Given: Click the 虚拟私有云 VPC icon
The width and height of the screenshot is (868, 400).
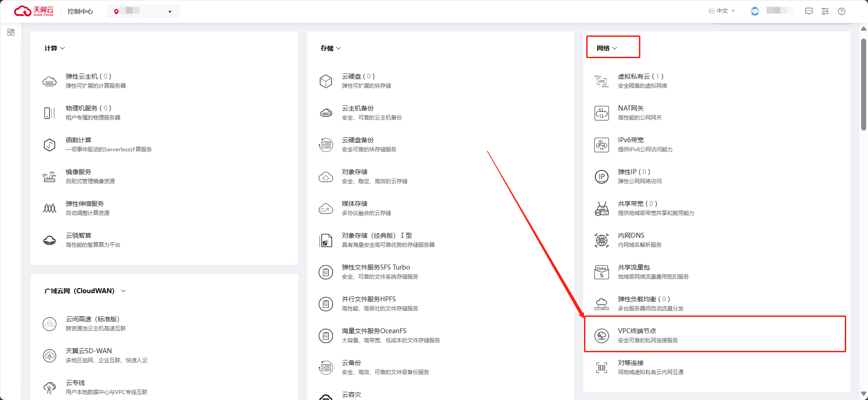Looking at the screenshot, I should pos(602,81).
